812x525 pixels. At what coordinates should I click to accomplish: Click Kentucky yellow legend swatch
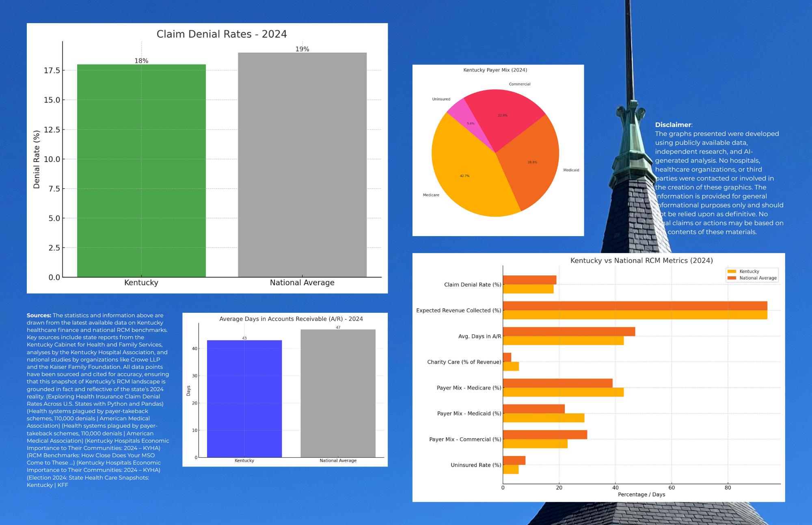(732, 271)
